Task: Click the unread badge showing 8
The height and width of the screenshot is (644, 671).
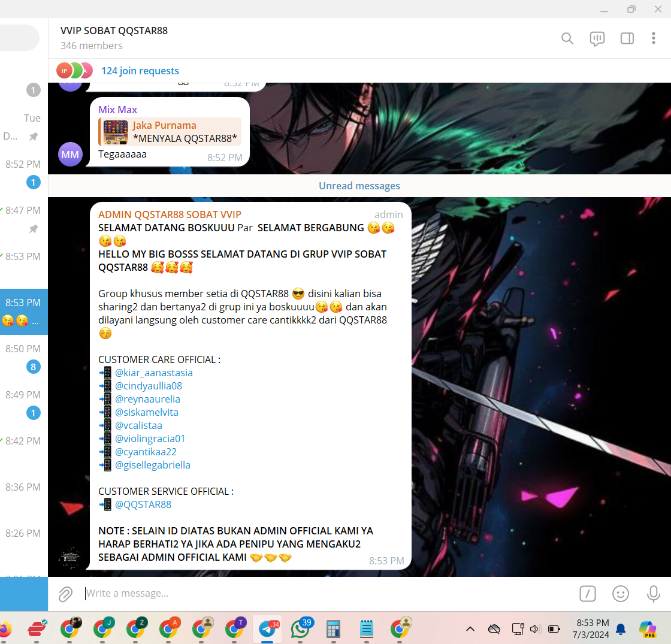Action: tap(34, 367)
